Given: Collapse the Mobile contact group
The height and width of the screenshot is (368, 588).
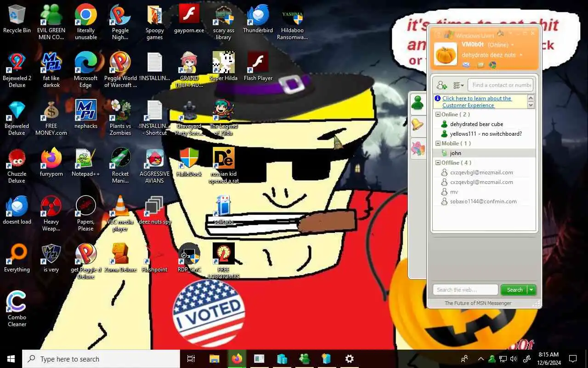Looking at the screenshot, I should (438, 144).
